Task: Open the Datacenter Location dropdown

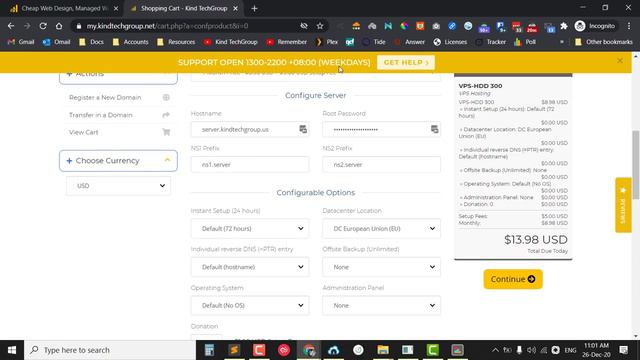Action: 382,229
